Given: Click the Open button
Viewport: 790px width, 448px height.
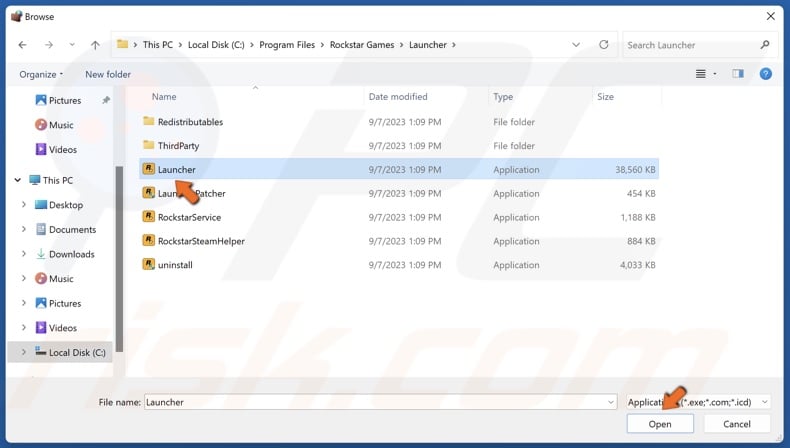Looking at the screenshot, I should pos(660,425).
